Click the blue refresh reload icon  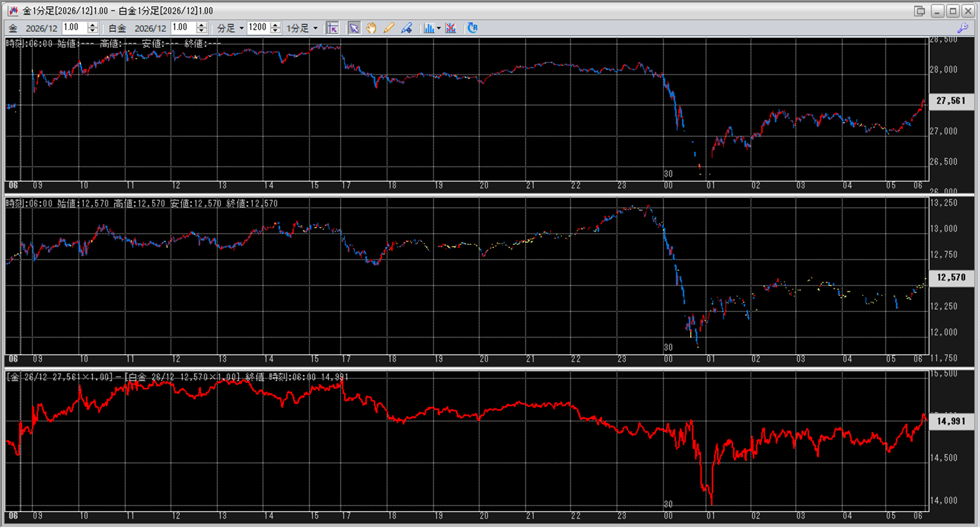coord(472,28)
